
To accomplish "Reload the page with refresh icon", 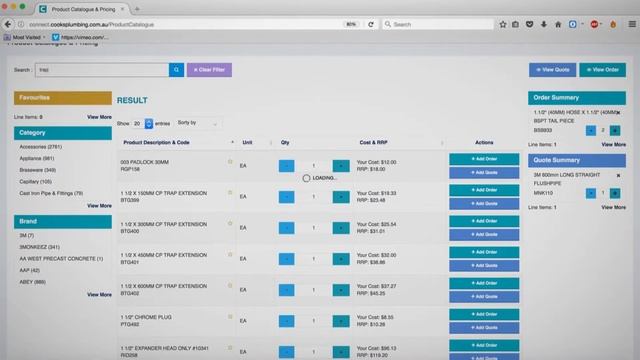I will [x=371, y=24].
